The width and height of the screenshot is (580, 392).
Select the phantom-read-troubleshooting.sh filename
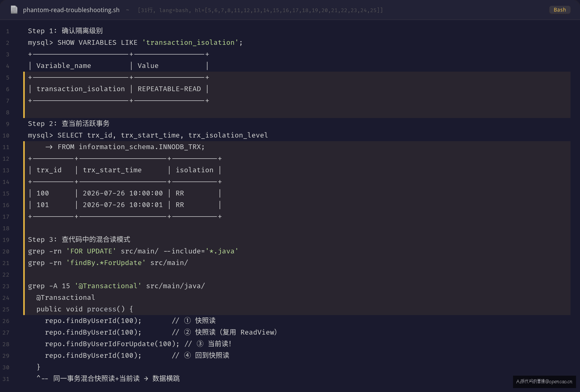pyautogui.click(x=71, y=10)
